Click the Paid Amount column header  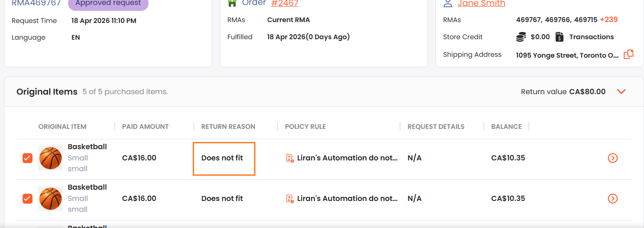click(x=145, y=127)
